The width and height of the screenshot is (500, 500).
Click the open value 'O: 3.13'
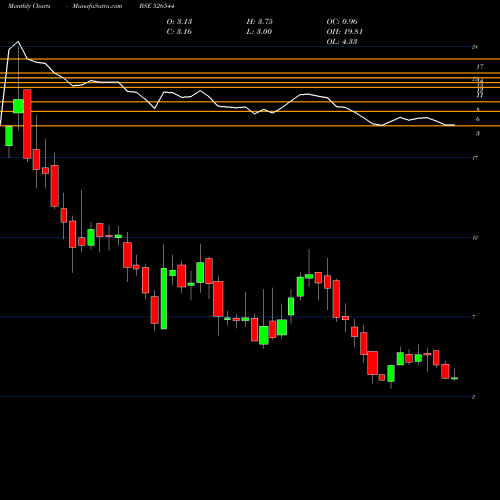[x=179, y=22]
